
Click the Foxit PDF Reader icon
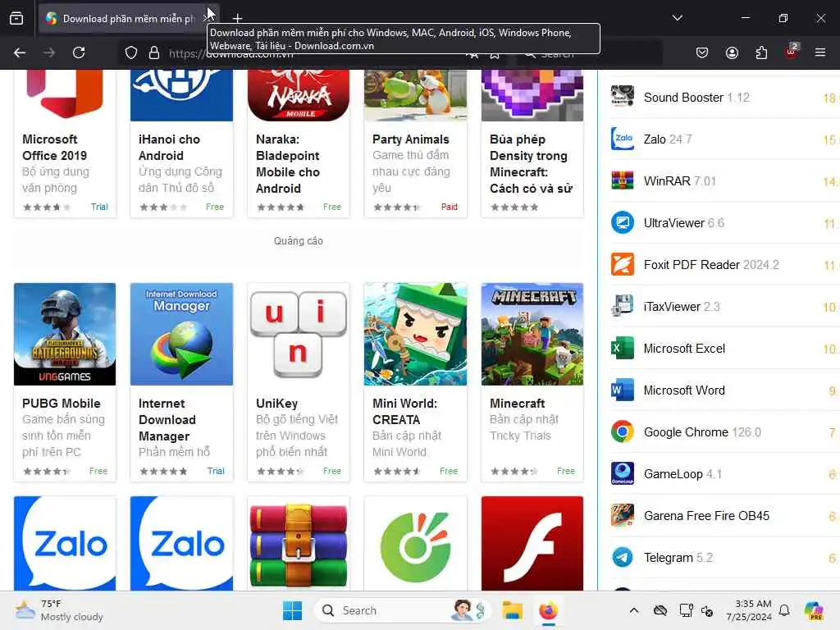pos(623,264)
